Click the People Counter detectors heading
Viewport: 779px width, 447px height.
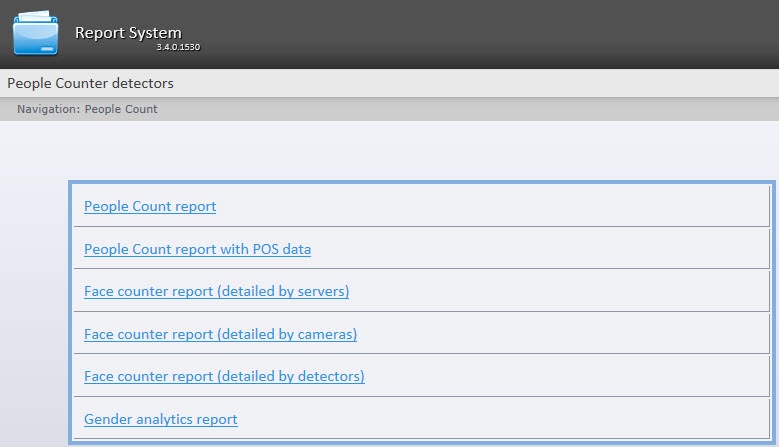tap(90, 83)
